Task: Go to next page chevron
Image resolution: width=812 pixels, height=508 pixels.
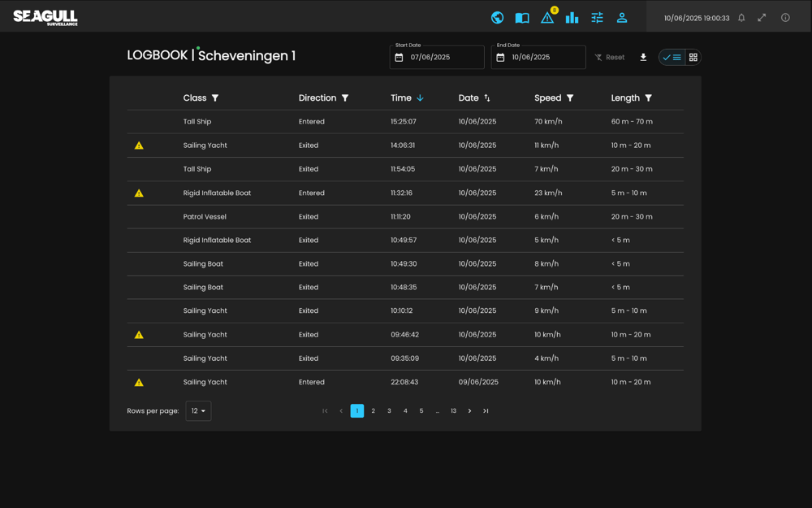Action: (469, 411)
